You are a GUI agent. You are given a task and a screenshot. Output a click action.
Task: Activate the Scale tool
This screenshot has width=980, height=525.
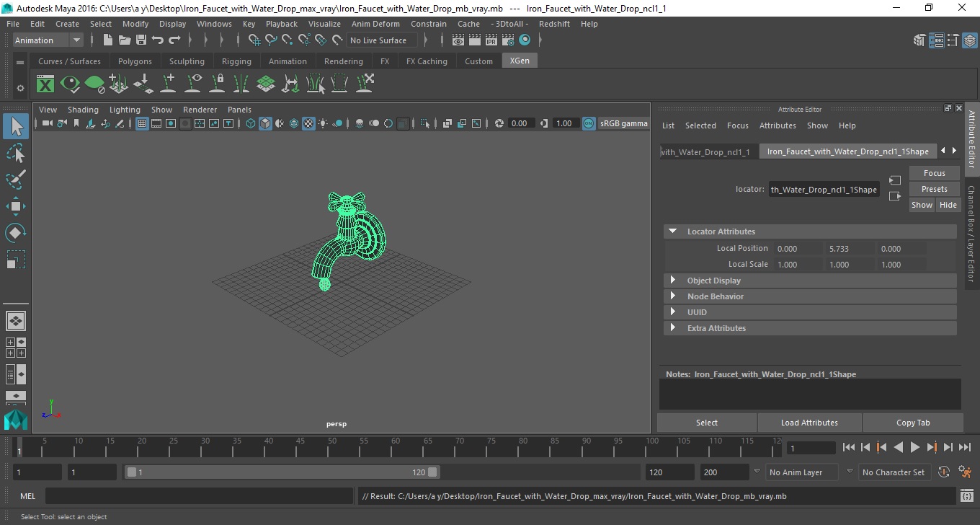[16, 259]
